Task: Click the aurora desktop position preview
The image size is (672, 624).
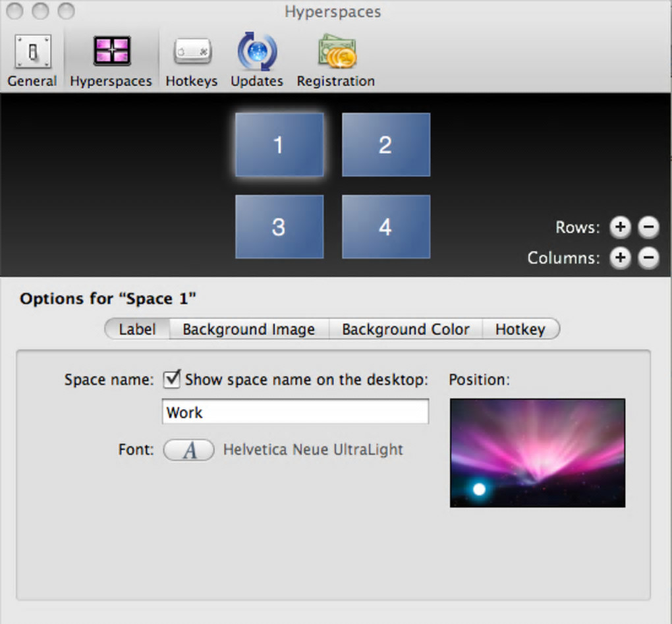Action: coord(538,453)
